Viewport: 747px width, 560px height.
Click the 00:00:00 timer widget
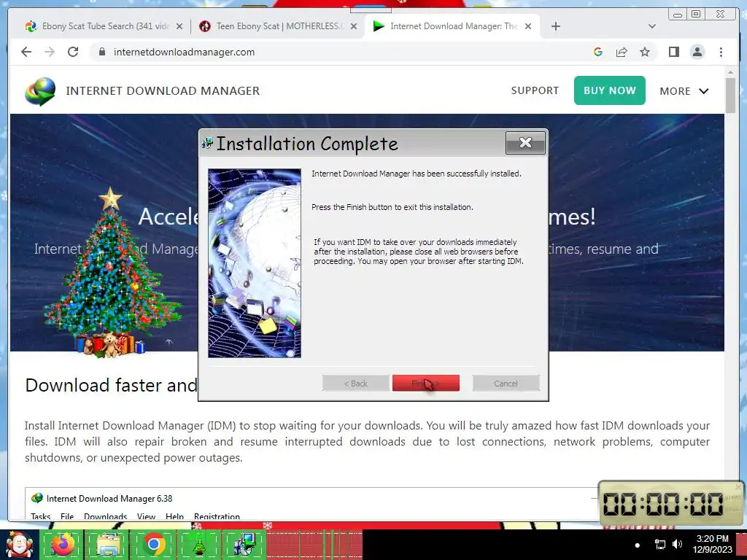pyautogui.click(x=670, y=503)
